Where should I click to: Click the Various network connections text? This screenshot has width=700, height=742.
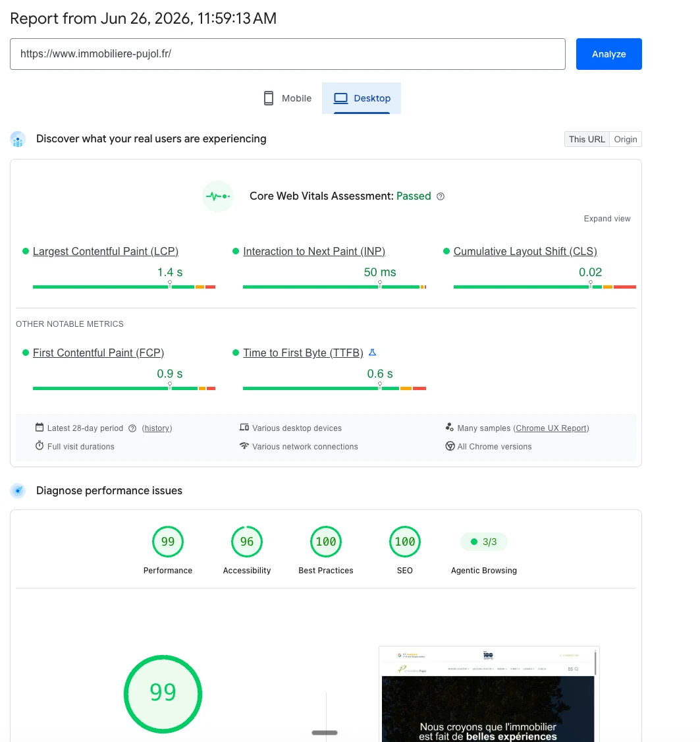305,447
